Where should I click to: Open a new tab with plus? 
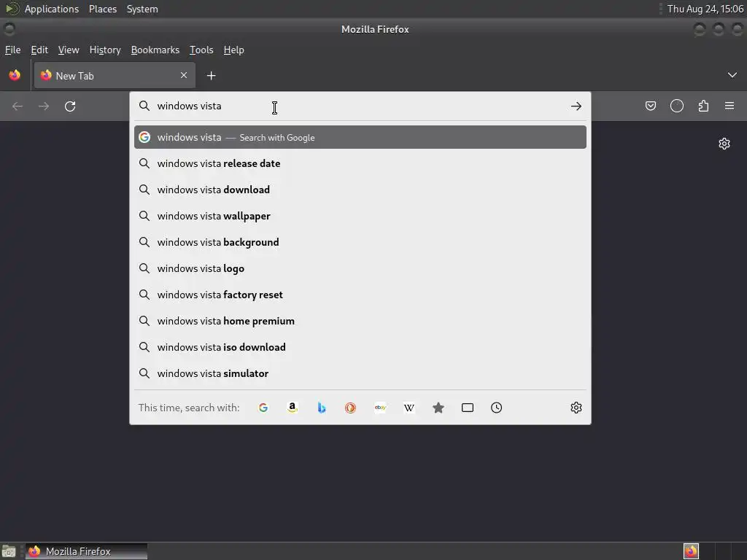tap(211, 76)
